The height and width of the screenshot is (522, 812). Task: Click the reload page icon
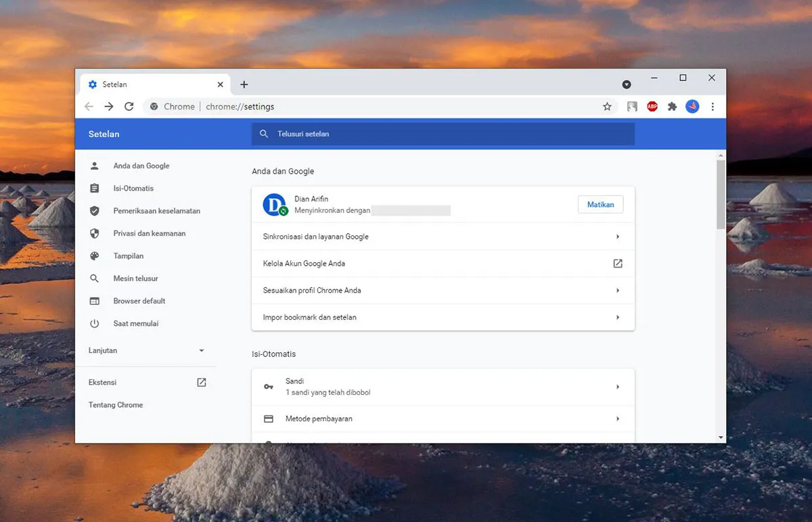tap(129, 107)
